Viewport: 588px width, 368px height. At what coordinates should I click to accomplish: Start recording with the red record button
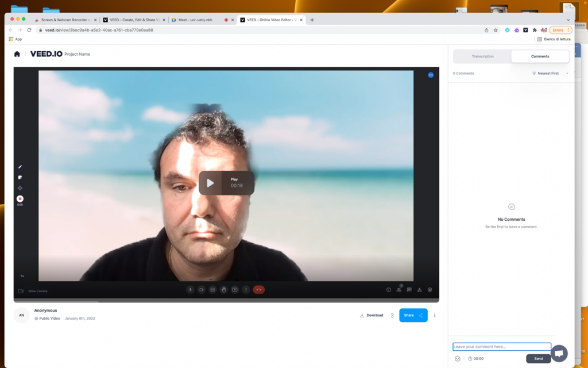click(x=20, y=198)
